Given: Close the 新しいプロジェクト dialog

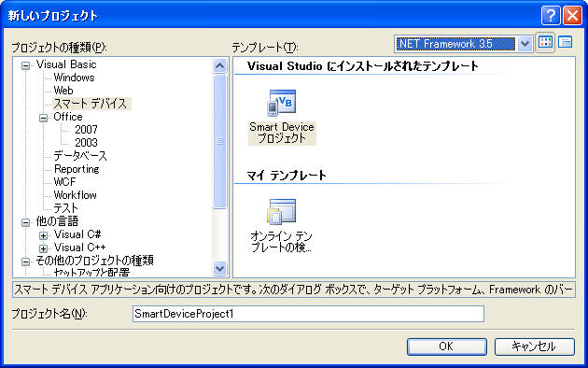Looking at the screenshot, I should coord(573,15).
